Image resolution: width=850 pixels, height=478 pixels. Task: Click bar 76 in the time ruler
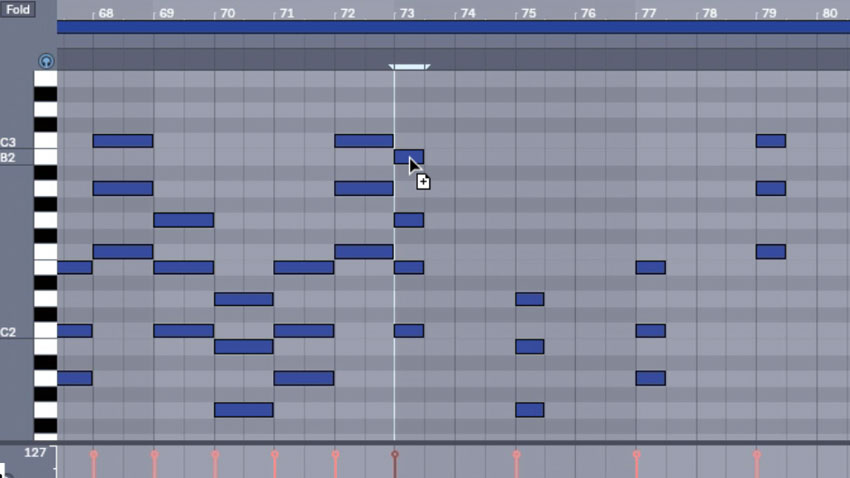tap(588, 13)
